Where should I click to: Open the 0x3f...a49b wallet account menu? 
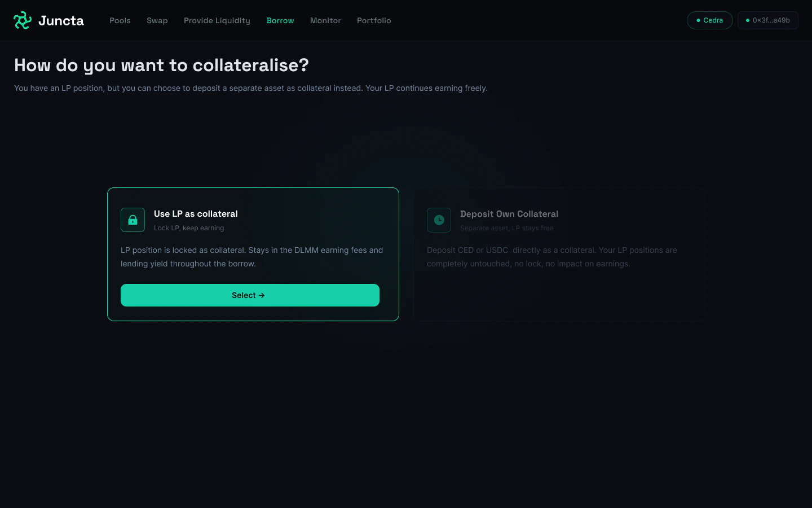tap(768, 20)
